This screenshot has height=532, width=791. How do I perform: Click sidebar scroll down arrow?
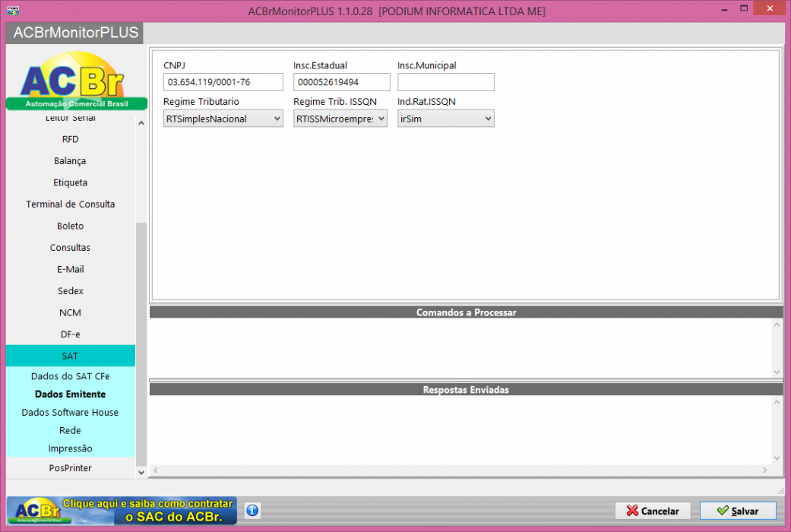141,473
